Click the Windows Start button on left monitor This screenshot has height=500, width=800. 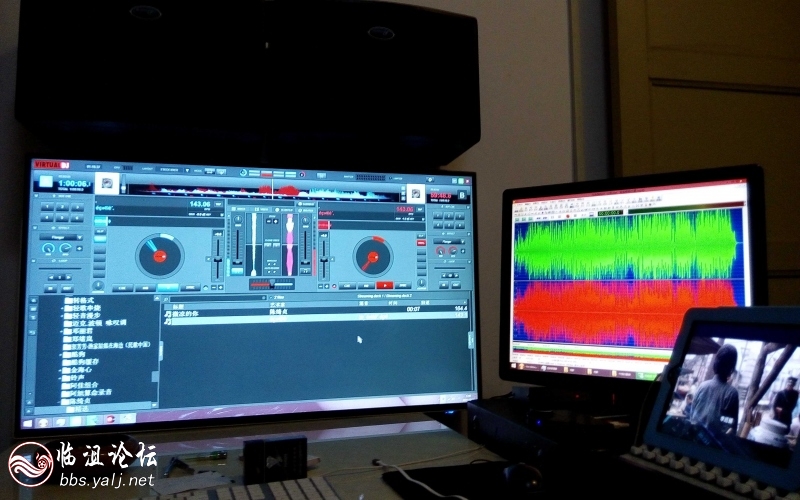coord(29,423)
